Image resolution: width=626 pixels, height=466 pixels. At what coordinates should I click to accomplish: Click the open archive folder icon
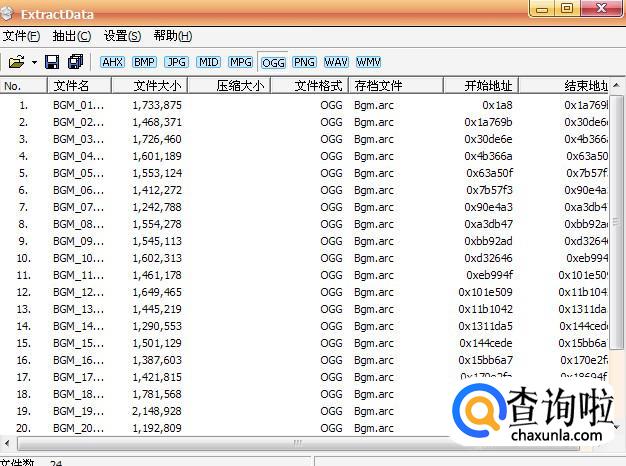[x=16, y=62]
